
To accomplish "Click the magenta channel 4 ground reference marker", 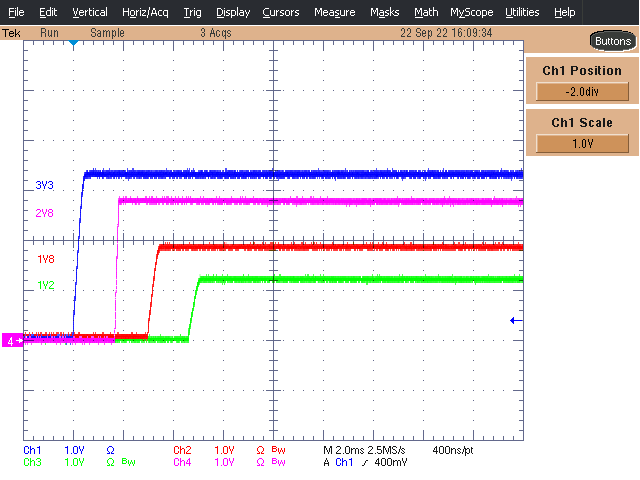I will tap(13, 340).
